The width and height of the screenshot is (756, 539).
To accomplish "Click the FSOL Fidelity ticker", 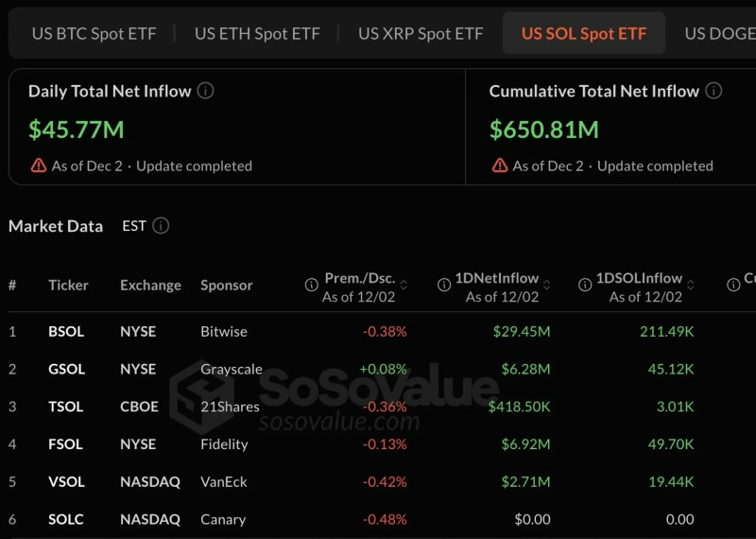I will point(66,443).
